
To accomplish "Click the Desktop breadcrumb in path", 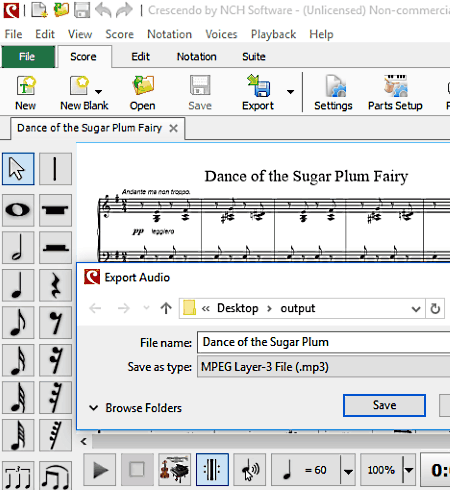I will click(x=238, y=308).
